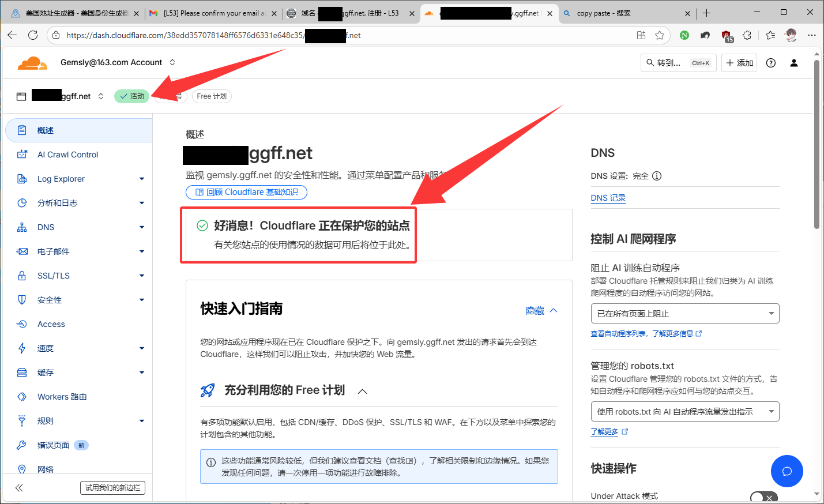The width and height of the screenshot is (824, 504).
Task: Click the DNS settings info icon
Action: point(657,176)
